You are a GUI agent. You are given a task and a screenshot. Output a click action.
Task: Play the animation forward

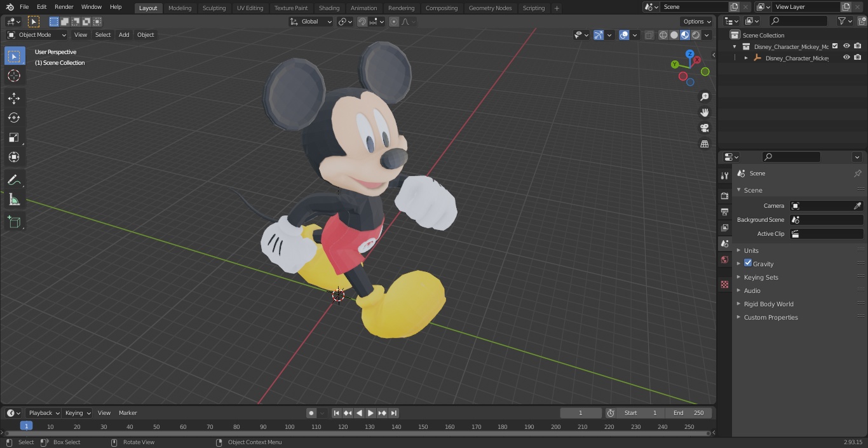pyautogui.click(x=371, y=413)
